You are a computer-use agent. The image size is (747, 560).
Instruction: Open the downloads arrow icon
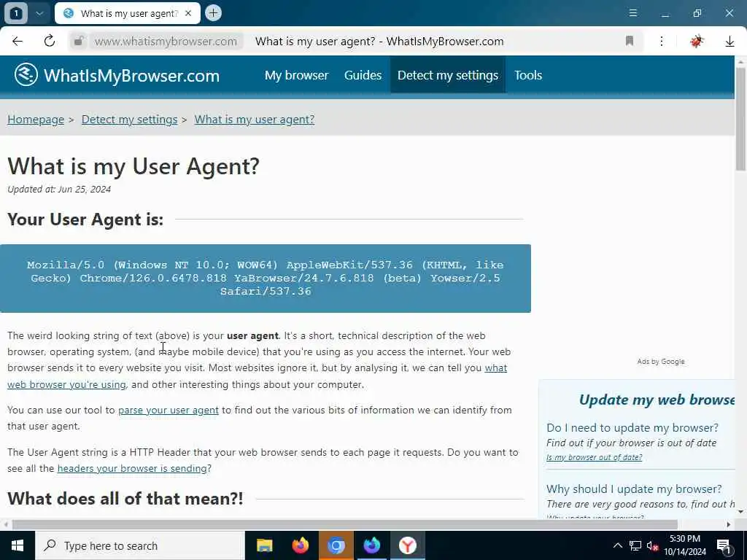(729, 42)
